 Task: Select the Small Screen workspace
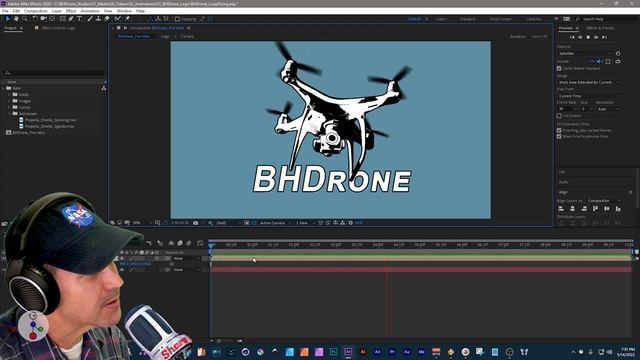pos(500,19)
